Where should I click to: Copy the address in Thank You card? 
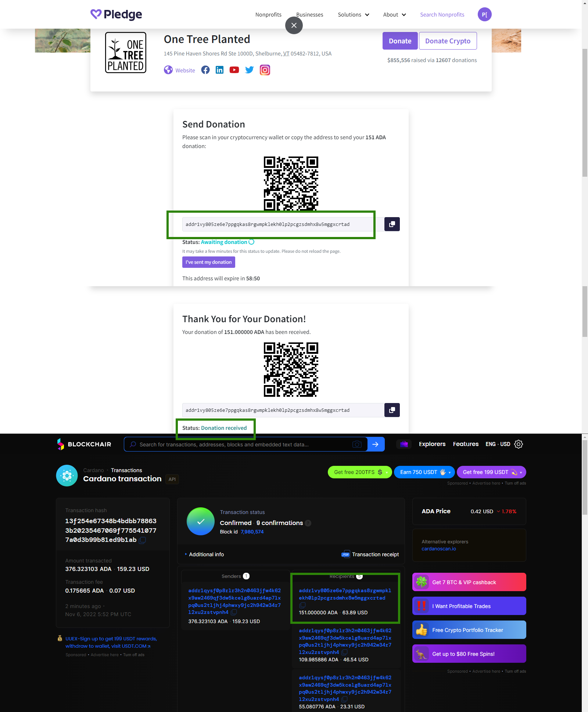pos(392,410)
